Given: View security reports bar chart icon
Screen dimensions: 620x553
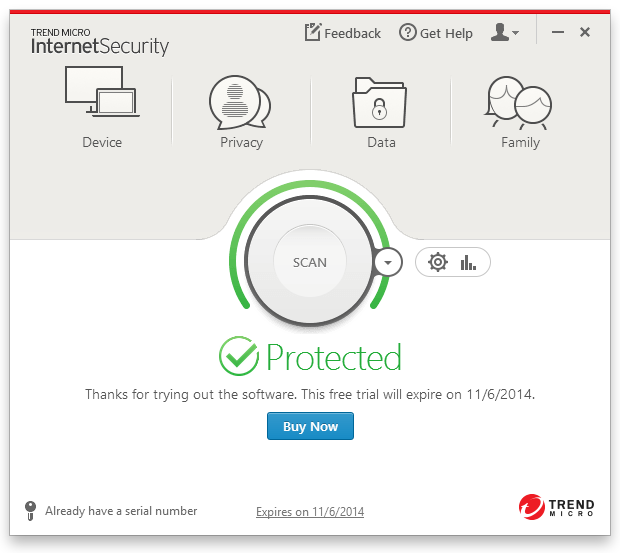Looking at the screenshot, I should 468,262.
